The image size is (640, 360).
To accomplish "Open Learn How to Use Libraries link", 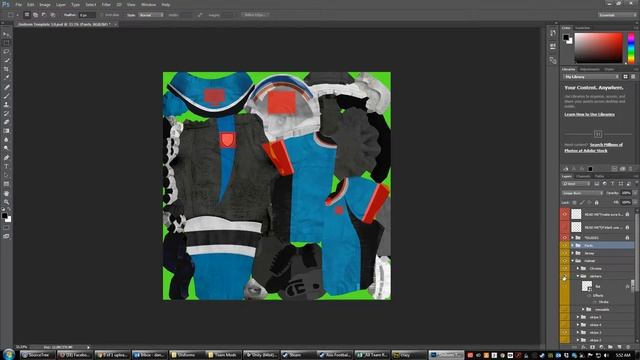I will (589, 114).
